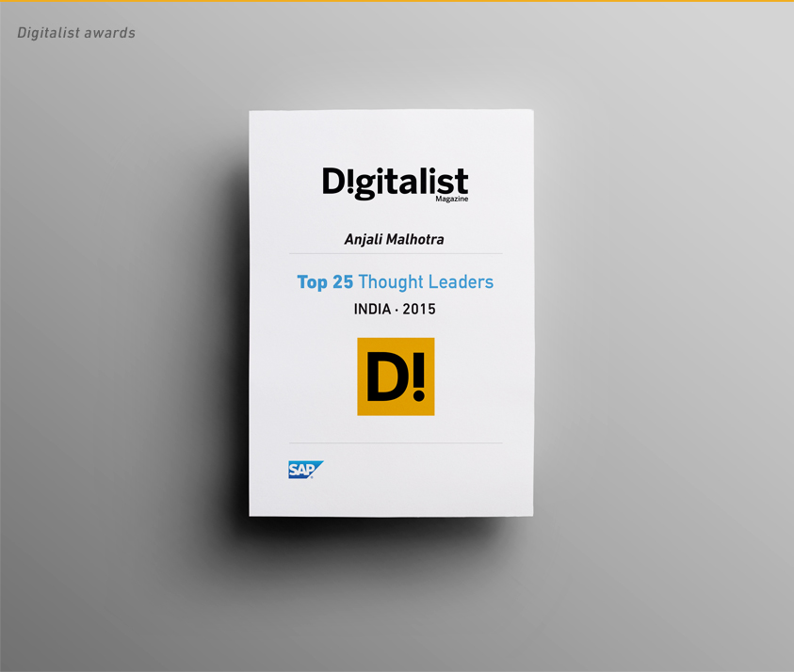
Task: Select the word INDIA
Action: (373, 309)
